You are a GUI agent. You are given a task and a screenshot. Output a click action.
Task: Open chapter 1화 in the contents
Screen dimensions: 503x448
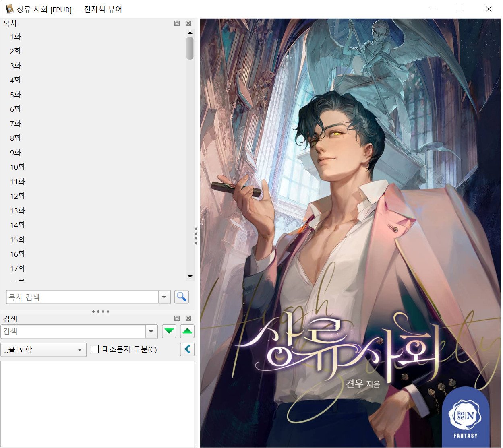pyautogui.click(x=15, y=37)
